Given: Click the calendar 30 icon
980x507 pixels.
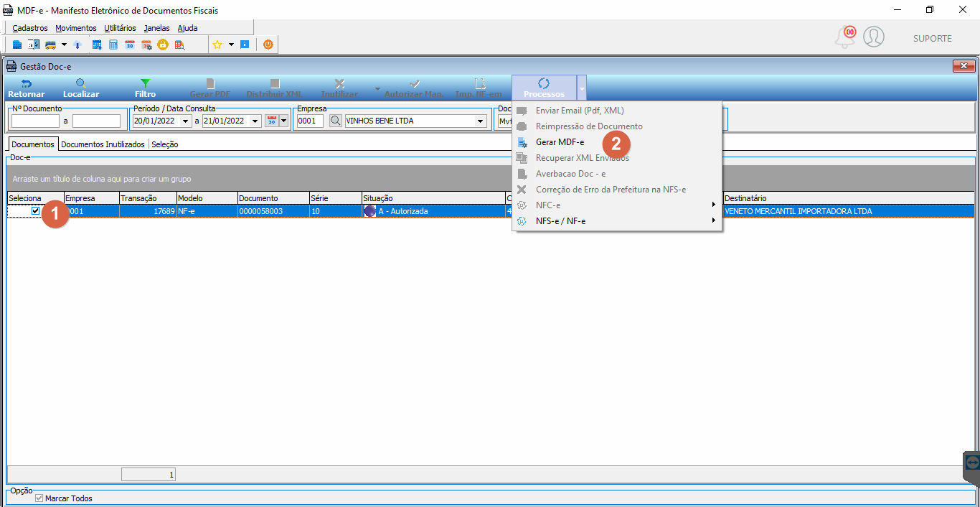Looking at the screenshot, I should point(130,45).
